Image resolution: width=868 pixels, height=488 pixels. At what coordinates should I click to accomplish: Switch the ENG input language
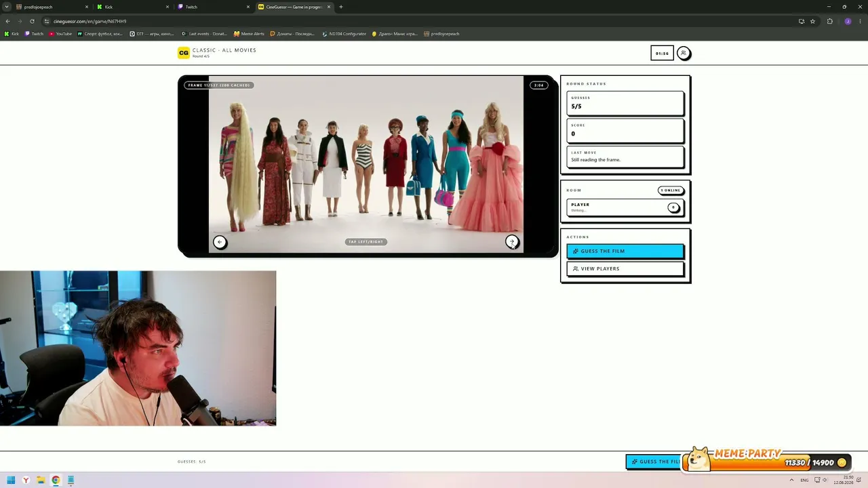(804, 481)
